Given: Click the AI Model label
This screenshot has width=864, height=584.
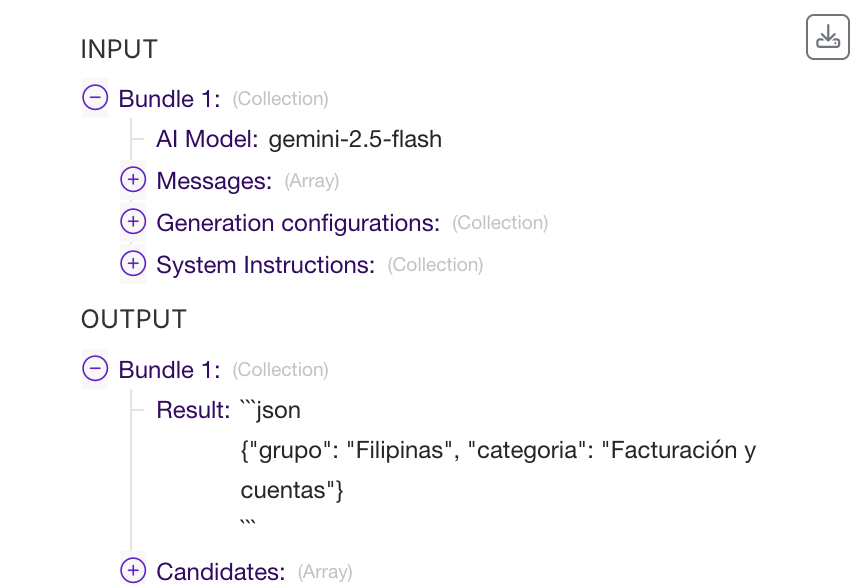Looking at the screenshot, I should click(x=208, y=139).
